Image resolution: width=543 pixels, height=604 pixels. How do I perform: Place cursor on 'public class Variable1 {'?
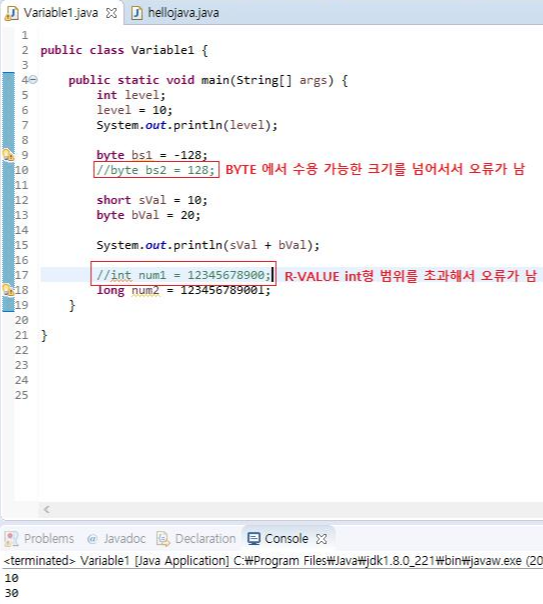pos(124,50)
